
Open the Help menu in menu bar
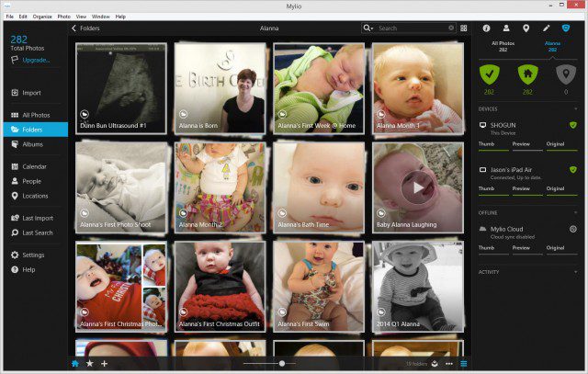point(120,17)
